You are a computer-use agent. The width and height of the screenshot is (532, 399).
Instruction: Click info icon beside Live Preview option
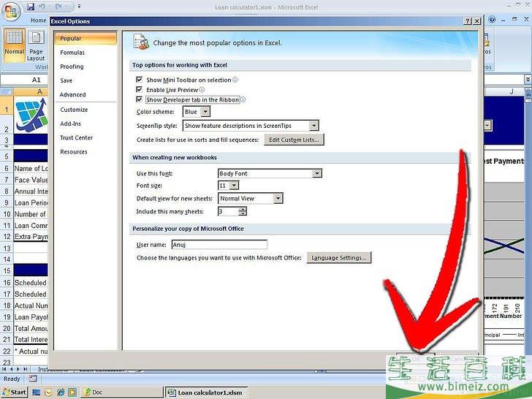click(202, 90)
